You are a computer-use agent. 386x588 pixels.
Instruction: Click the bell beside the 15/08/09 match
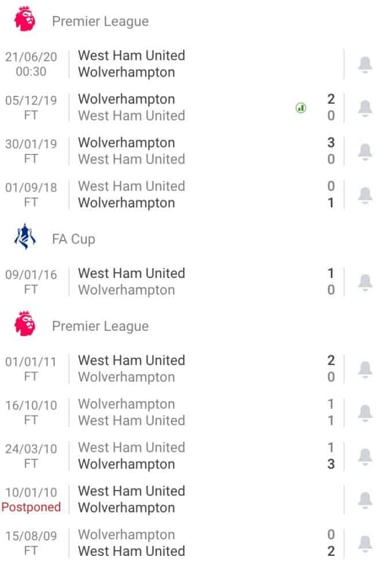coord(364,543)
